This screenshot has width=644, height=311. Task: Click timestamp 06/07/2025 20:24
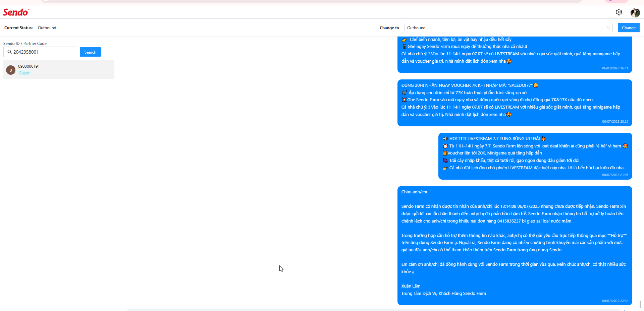[615, 122]
